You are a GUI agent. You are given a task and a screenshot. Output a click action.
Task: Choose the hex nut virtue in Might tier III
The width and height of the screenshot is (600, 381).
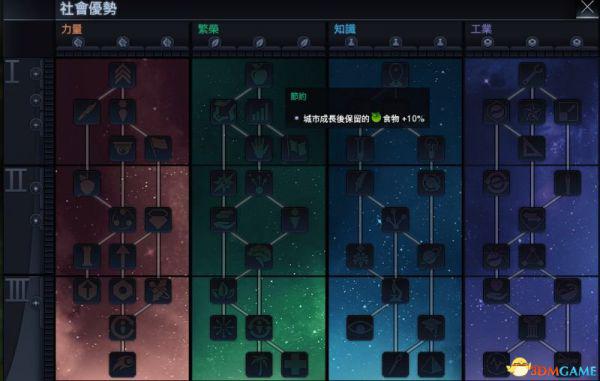click(122, 291)
